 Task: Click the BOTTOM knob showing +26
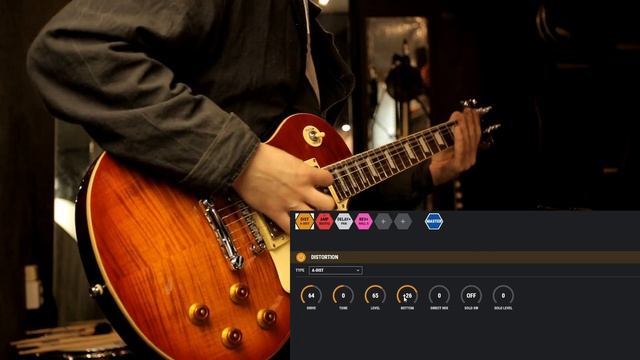pyautogui.click(x=407, y=296)
